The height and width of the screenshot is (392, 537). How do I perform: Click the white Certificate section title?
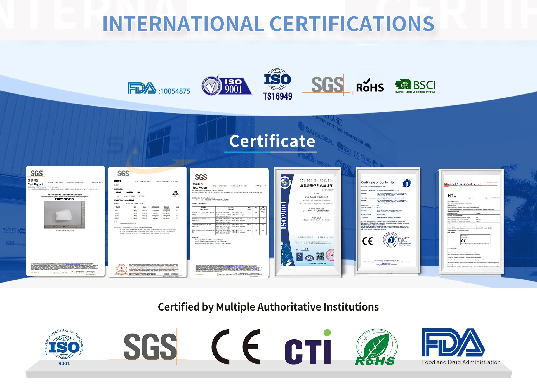(x=272, y=141)
